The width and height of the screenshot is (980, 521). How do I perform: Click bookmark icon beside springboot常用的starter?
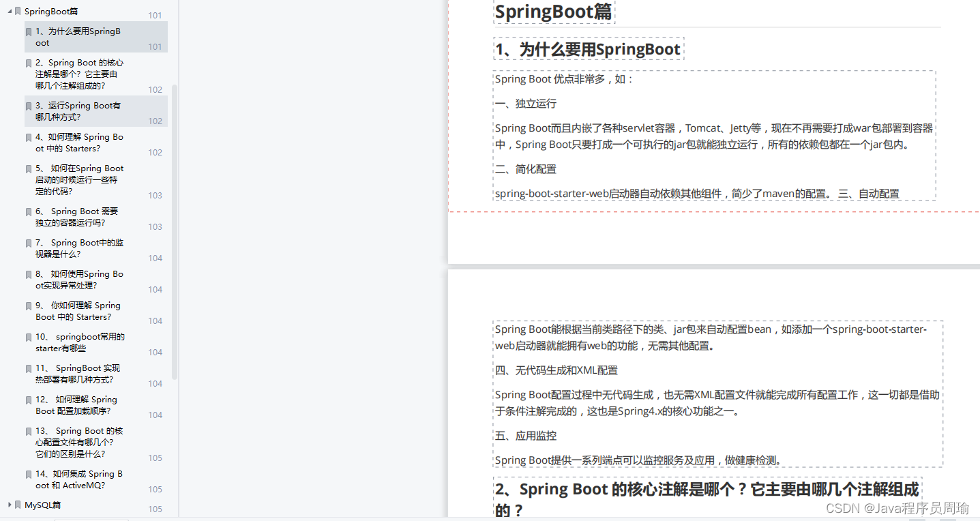pos(29,338)
